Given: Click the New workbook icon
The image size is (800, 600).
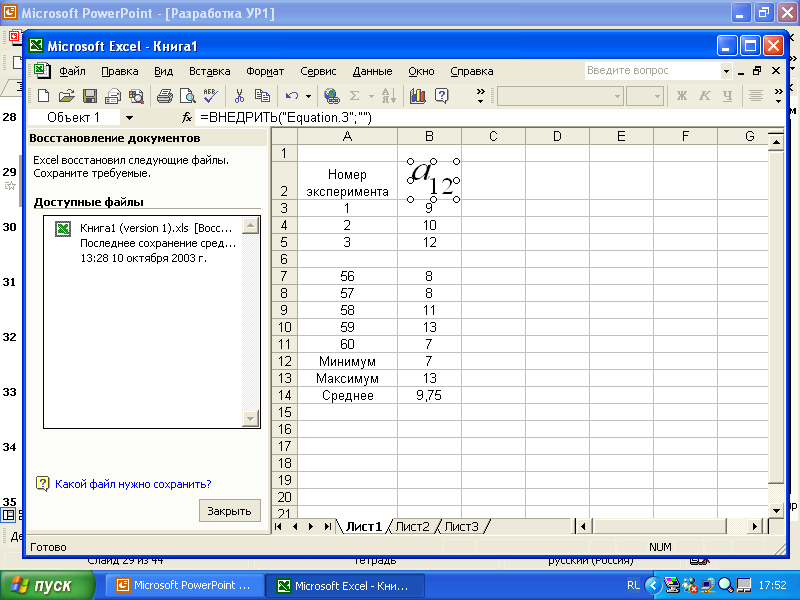Looking at the screenshot, I should [43, 96].
